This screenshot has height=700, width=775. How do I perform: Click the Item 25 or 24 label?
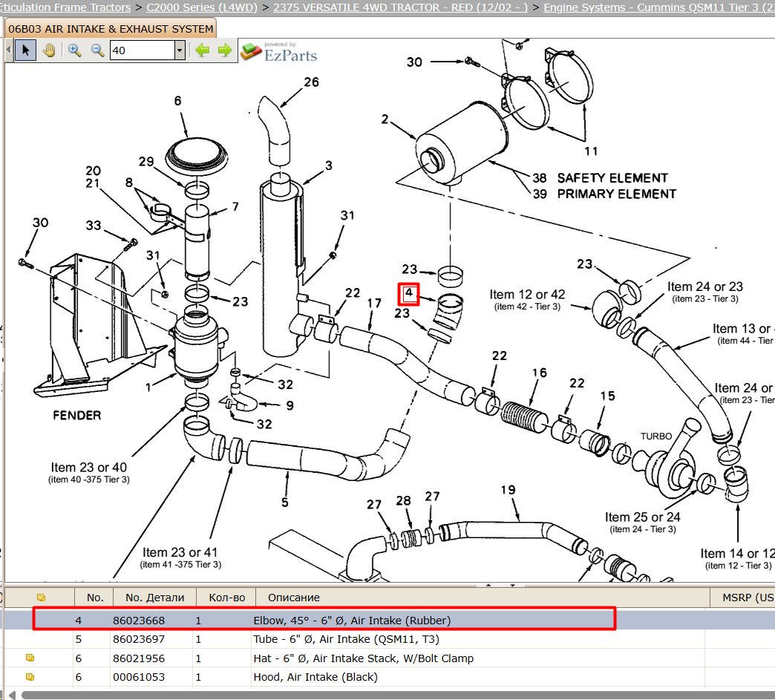(x=643, y=517)
